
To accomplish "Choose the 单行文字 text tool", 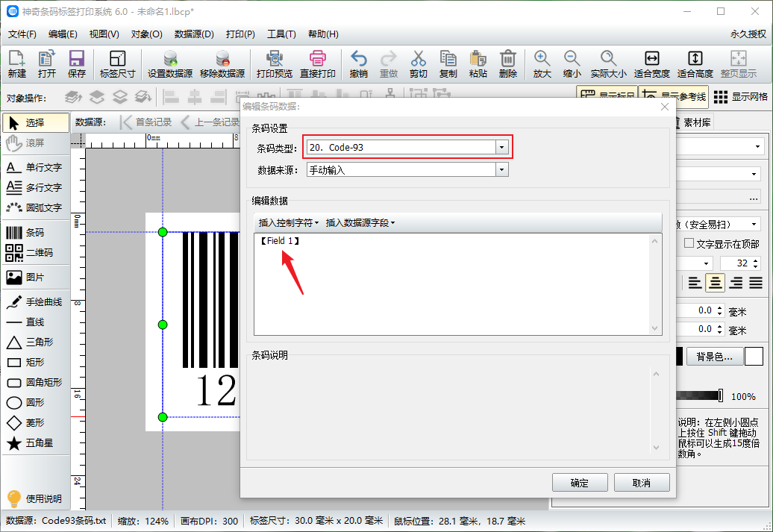I will [36, 168].
